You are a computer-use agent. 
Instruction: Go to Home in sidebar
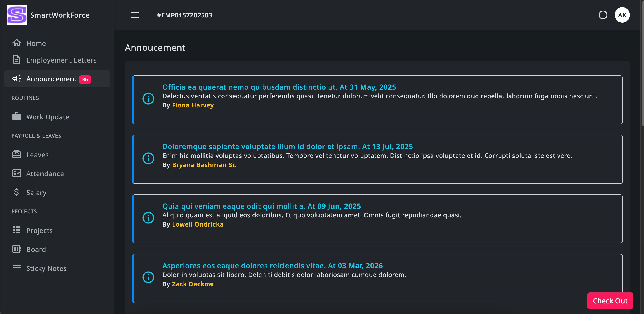[x=36, y=43]
